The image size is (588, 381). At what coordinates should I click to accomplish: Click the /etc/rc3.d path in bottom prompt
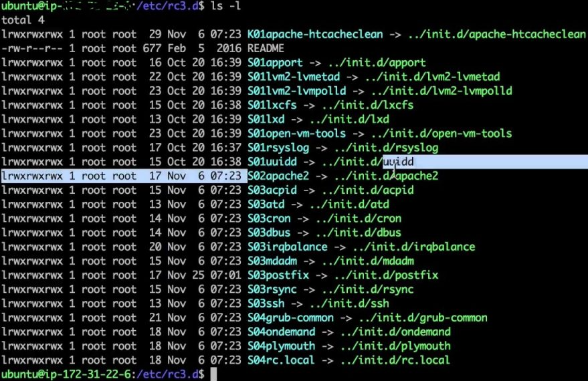coord(168,374)
